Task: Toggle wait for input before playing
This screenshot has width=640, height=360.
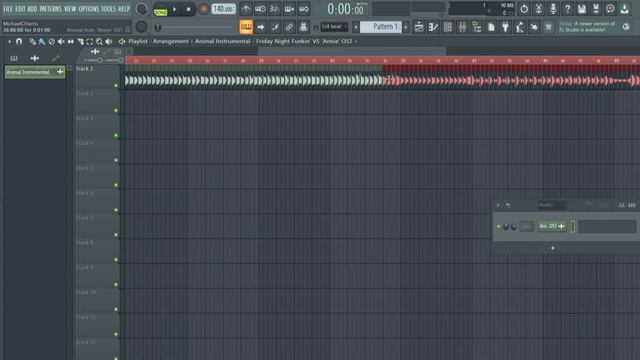Action: click(x=260, y=9)
